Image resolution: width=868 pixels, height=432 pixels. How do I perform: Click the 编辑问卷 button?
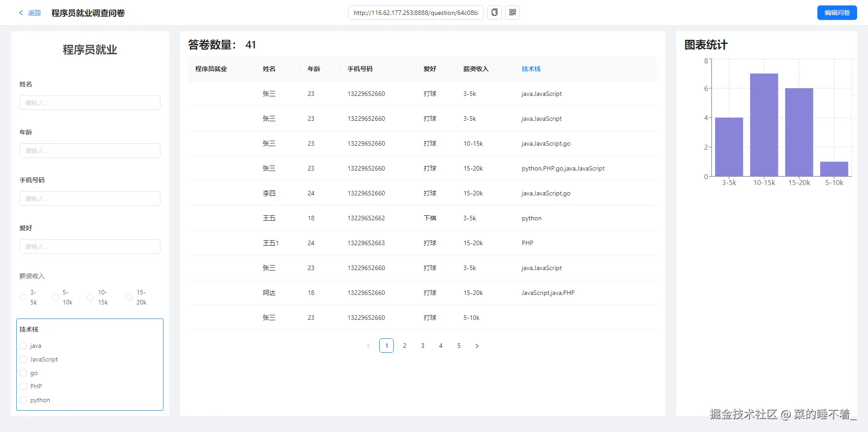(837, 13)
